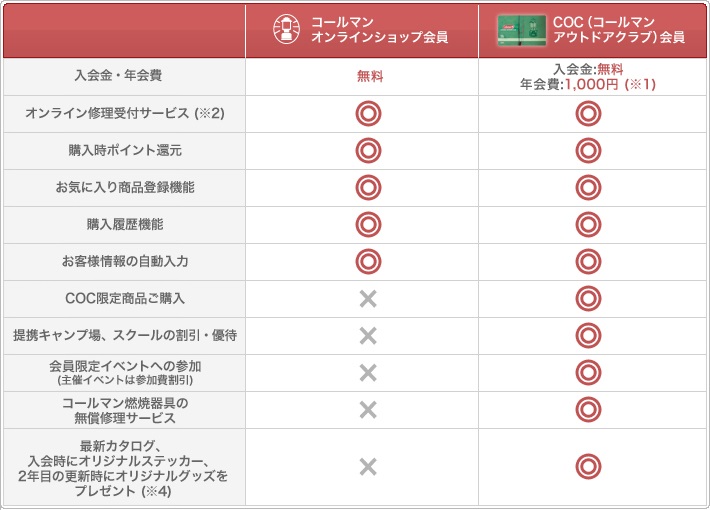Click the X mark for 最新カタログ present row
The image size is (710, 510).
(368, 467)
